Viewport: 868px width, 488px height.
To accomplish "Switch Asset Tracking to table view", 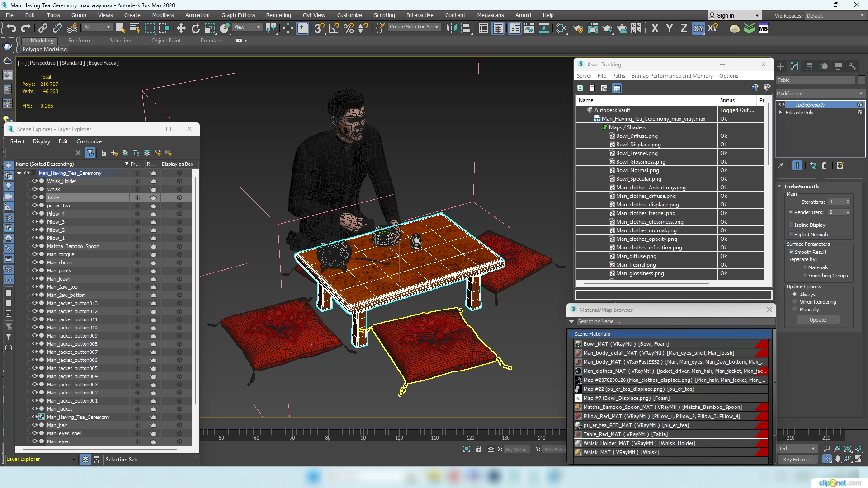I will pos(617,88).
